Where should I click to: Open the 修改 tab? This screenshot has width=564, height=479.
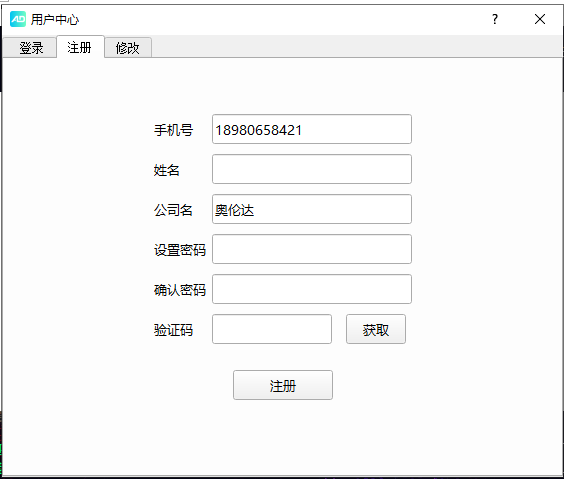[x=128, y=47]
